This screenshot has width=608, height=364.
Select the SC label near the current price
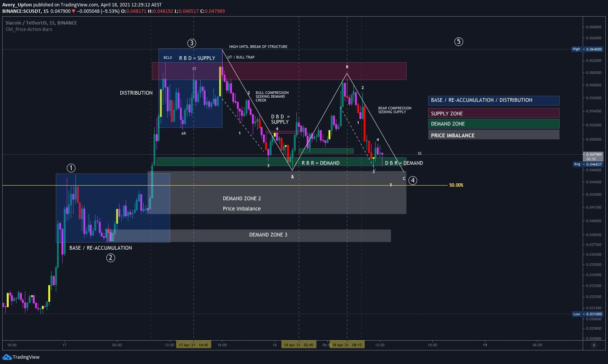pos(420,154)
